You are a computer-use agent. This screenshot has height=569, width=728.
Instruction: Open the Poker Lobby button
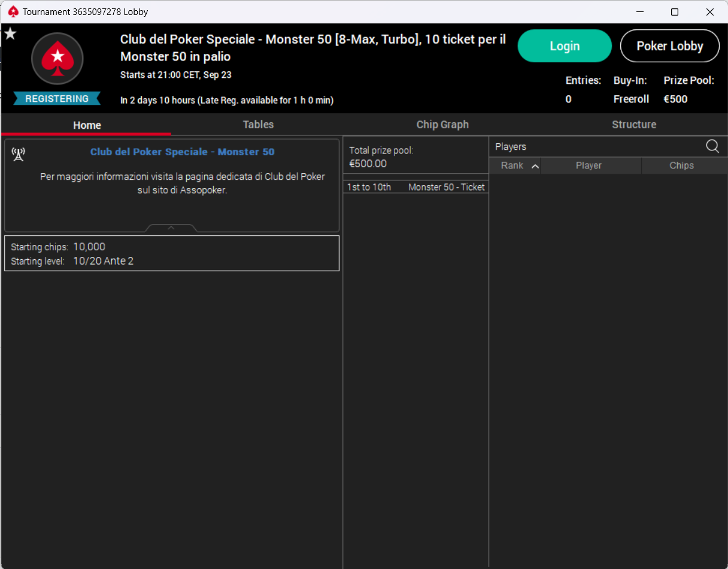(669, 46)
